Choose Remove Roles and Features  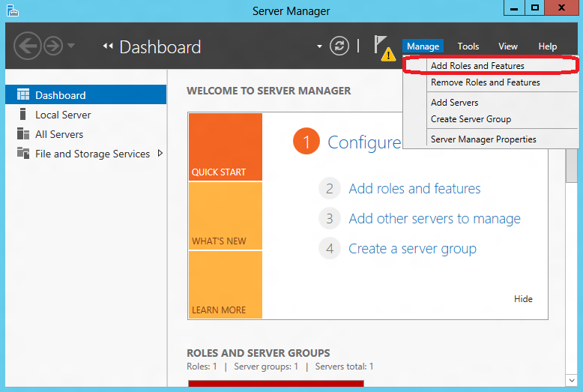point(485,82)
